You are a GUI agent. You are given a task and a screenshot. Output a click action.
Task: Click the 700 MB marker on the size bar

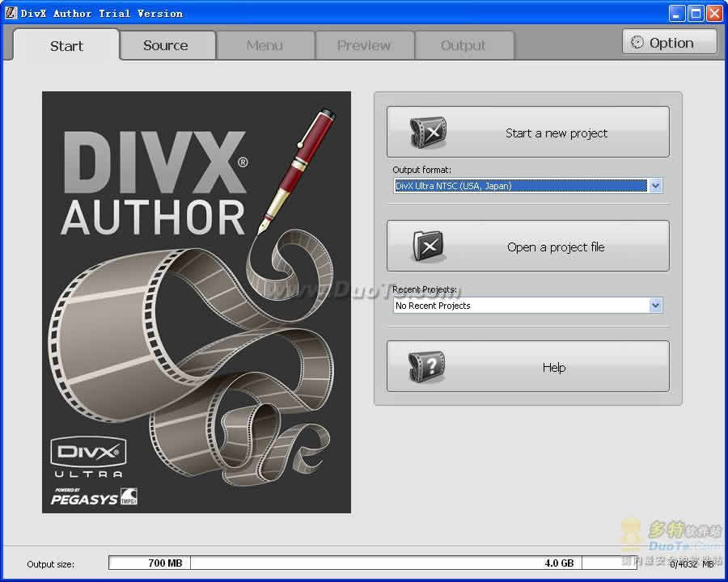pos(165,563)
